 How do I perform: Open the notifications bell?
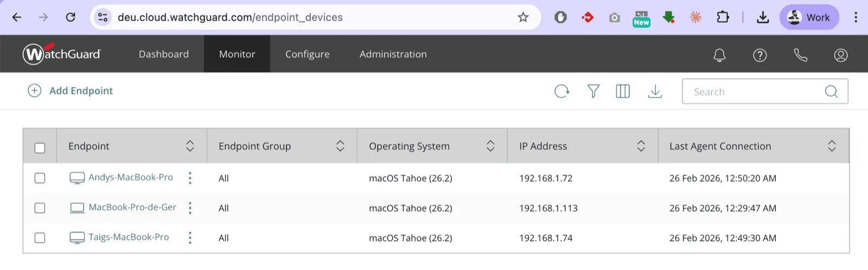[719, 55]
